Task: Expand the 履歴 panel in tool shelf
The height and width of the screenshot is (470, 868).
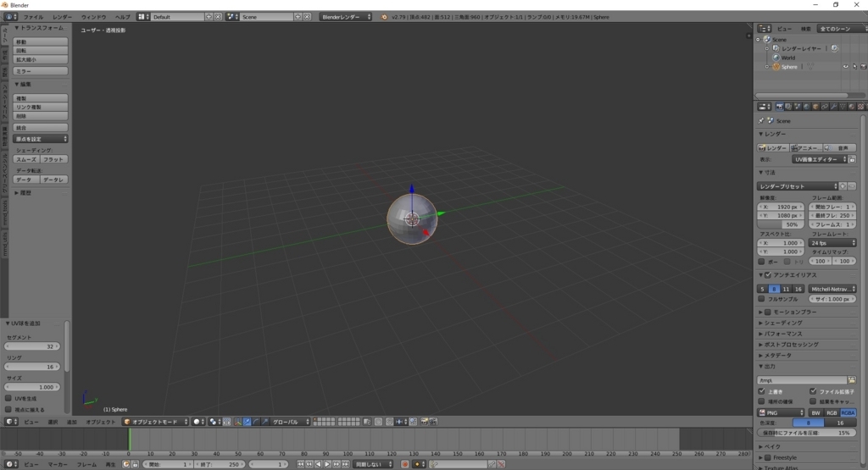Action: [x=23, y=192]
